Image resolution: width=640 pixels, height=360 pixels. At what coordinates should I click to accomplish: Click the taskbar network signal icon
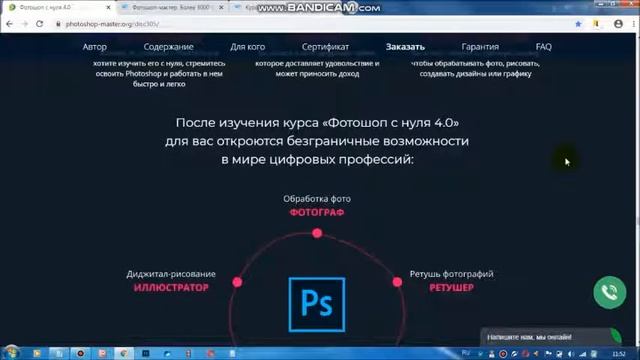[583, 354]
